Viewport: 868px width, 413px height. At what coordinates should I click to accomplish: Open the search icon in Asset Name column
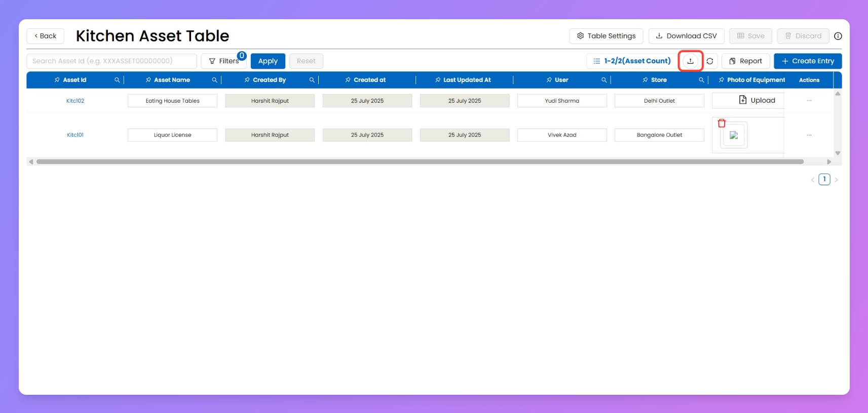coord(214,80)
